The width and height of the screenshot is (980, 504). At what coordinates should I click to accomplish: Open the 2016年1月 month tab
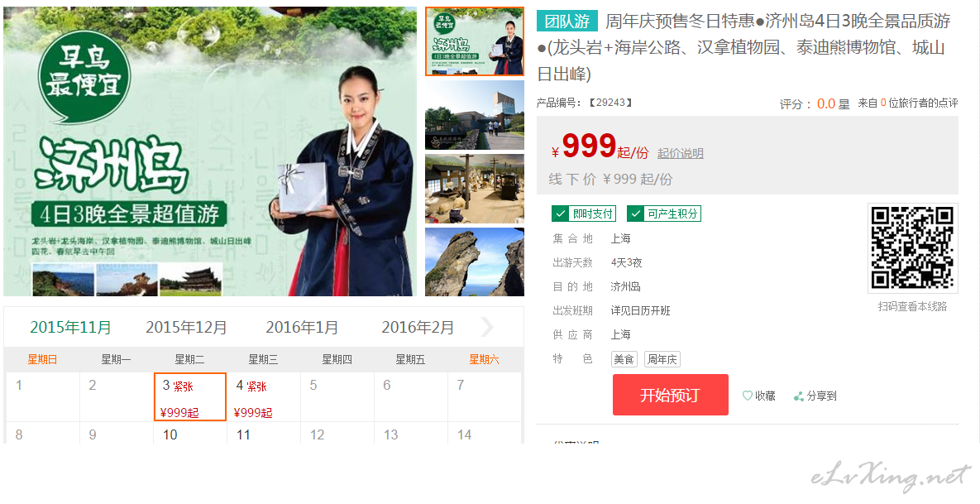click(x=302, y=327)
